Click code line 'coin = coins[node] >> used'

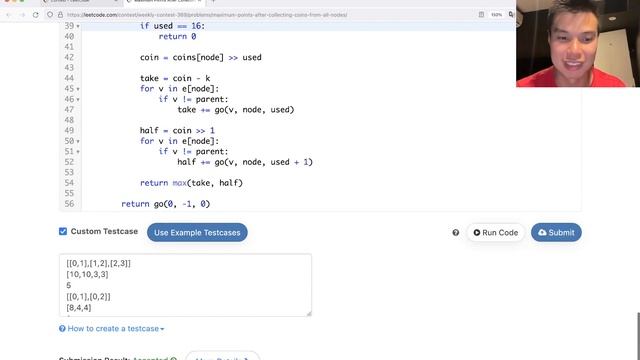pos(201,57)
